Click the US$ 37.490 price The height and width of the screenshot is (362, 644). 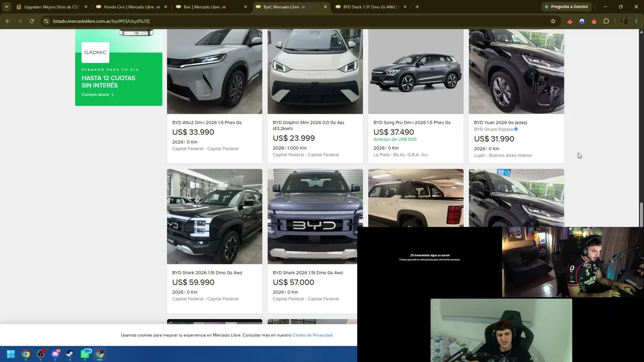(x=393, y=132)
